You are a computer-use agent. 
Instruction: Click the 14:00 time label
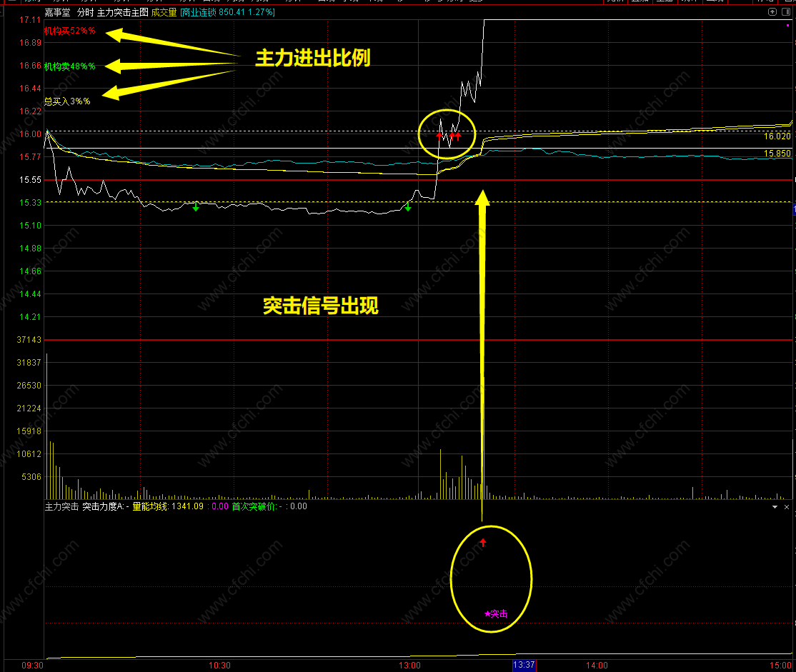(597, 666)
